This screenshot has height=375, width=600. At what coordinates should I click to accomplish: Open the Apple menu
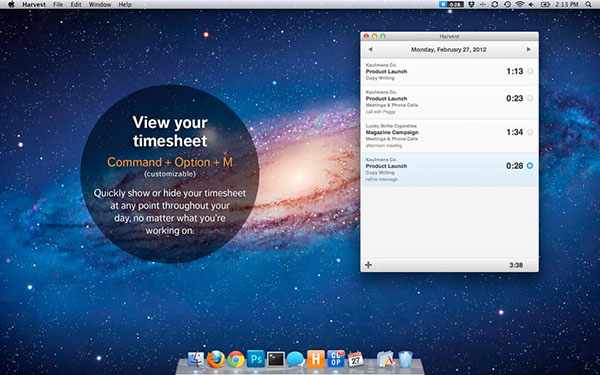coord(11,5)
